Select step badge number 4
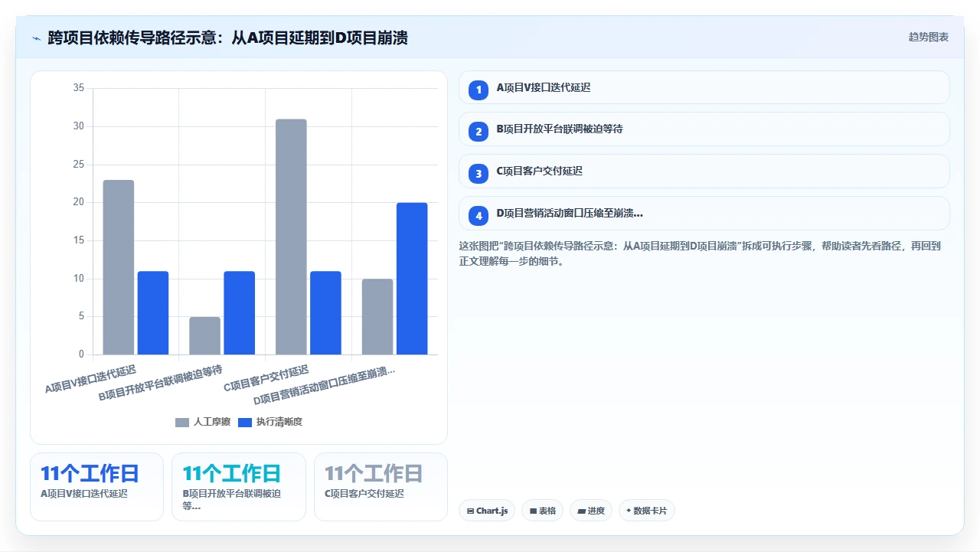980x552 pixels. pos(479,216)
